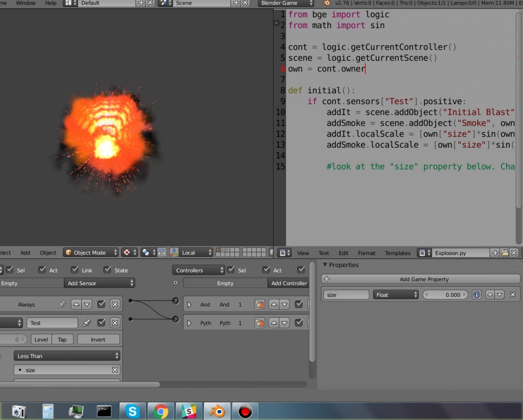Click the Add Game Property button
The image size is (523, 420).
coord(424,279)
